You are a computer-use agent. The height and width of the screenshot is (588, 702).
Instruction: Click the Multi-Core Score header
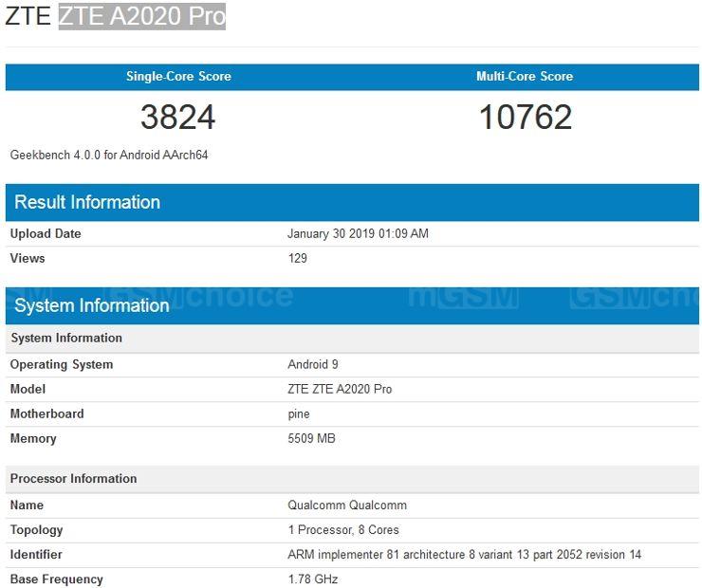coord(524,77)
